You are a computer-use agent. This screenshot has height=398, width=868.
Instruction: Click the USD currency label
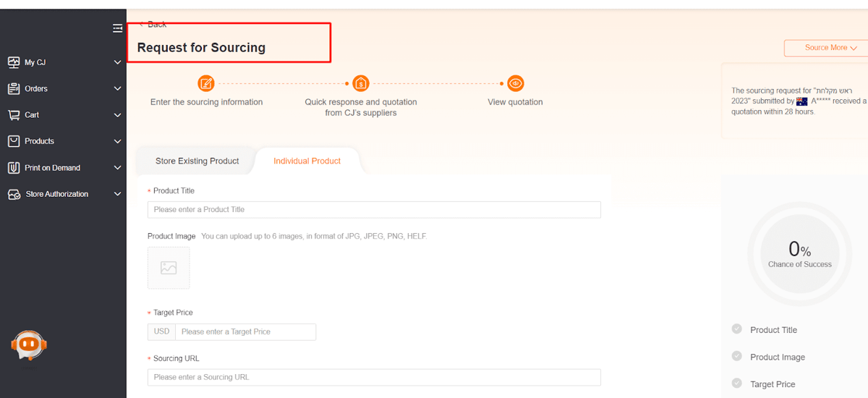(x=162, y=331)
